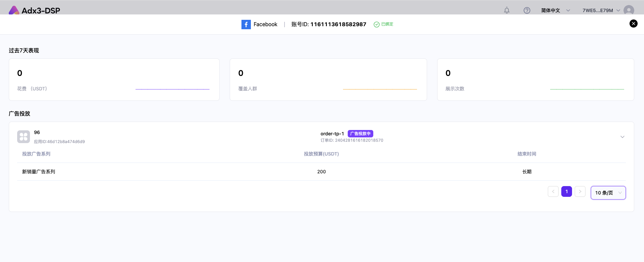Click the 展示次数 stat card
Viewport: 644px width, 262px height.
point(535,80)
